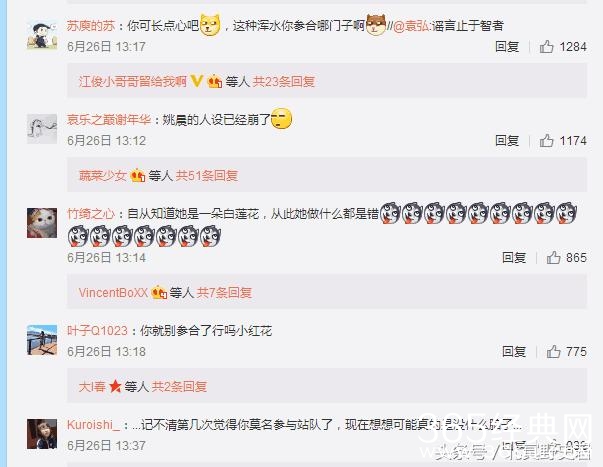
Task: Expand 共51条回复 thread
Action: click(x=207, y=176)
